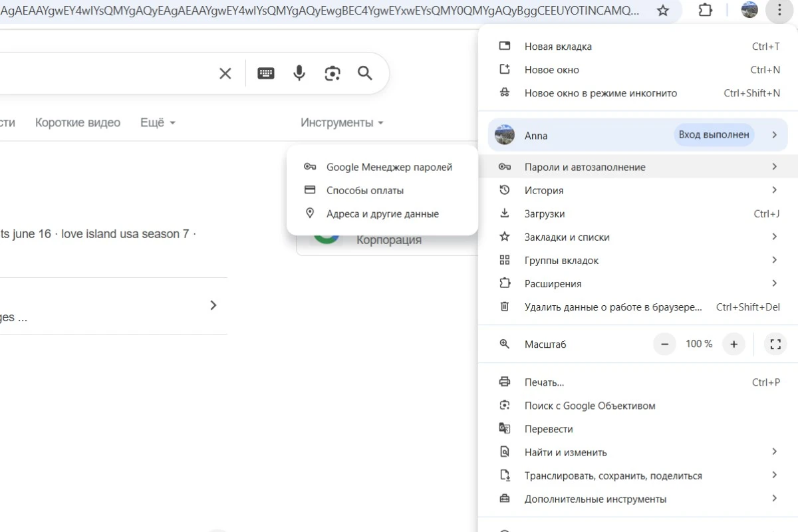The height and width of the screenshot is (532, 798).
Task: Decrease zoom with the minus button
Action: (664, 344)
